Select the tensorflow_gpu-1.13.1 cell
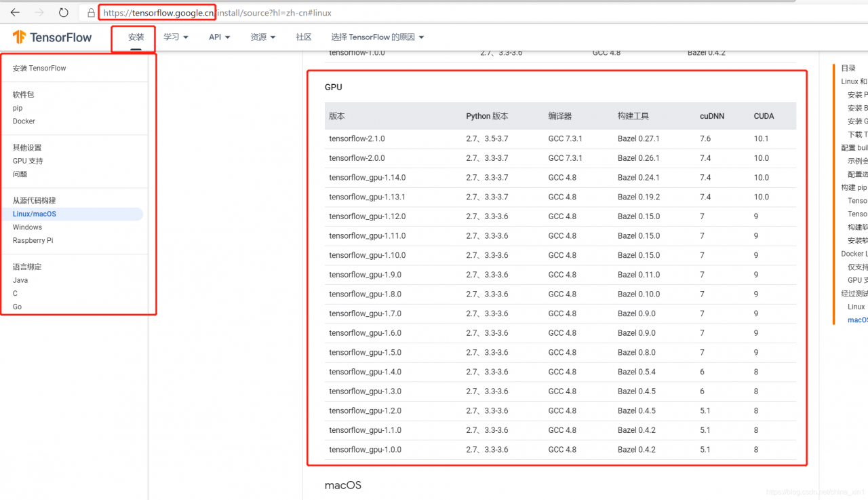 368,197
